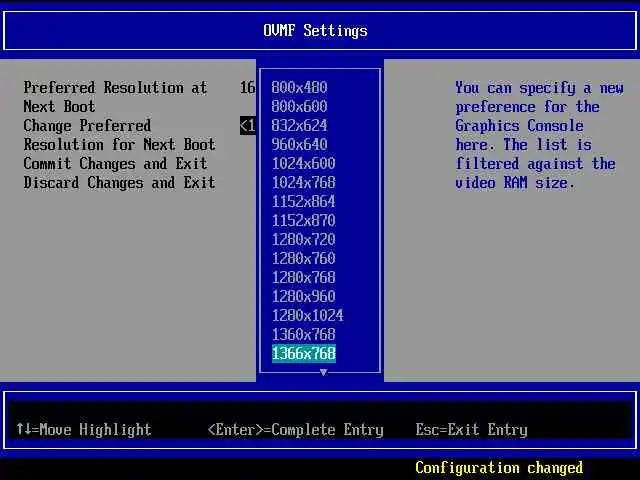This screenshot has height=480, width=640.
Task: Click the Configuration changed status text
Action: pos(499,468)
